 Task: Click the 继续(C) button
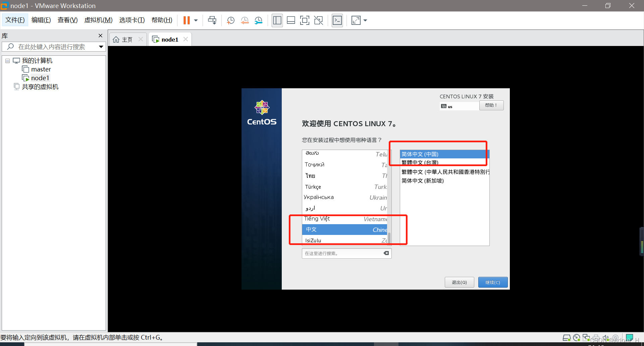pyautogui.click(x=493, y=282)
